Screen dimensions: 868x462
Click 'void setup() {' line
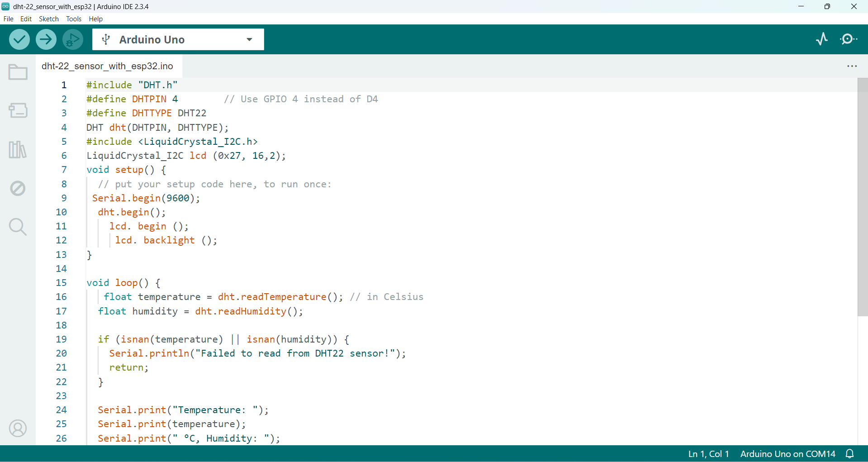(x=126, y=170)
